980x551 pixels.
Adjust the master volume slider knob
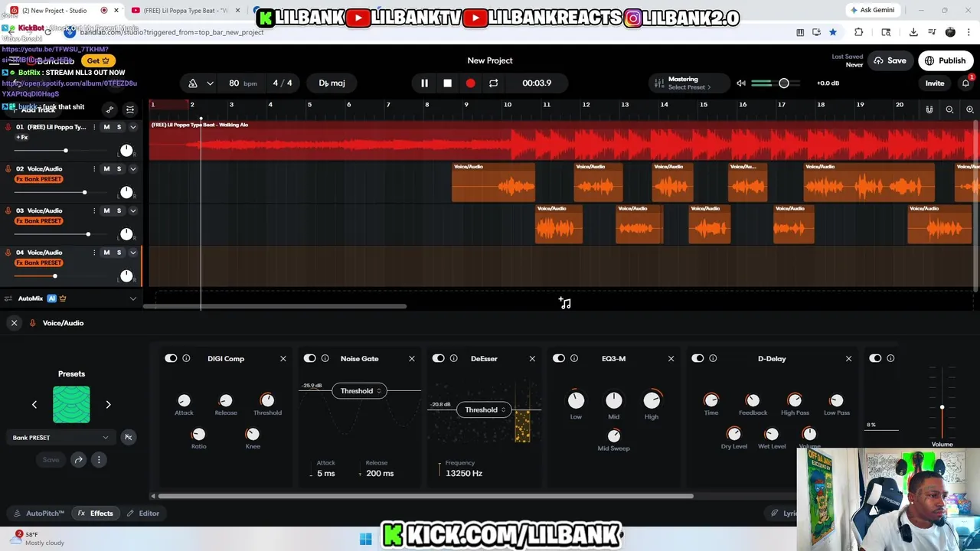[x=783, y=83]
